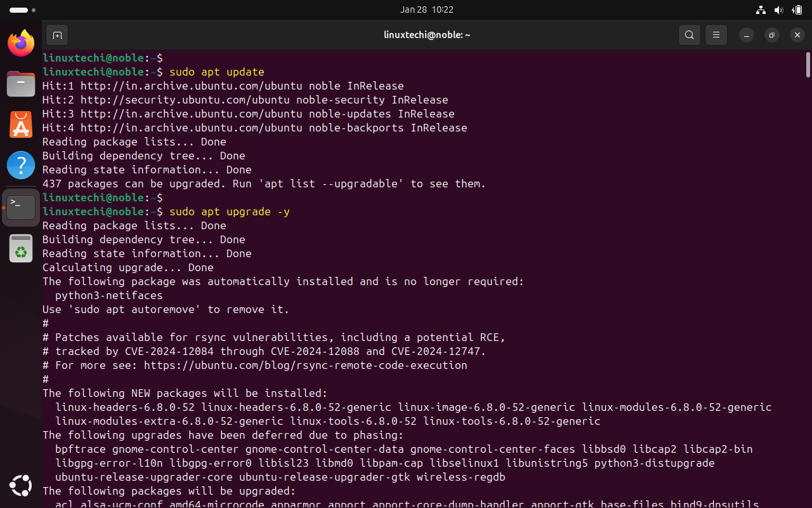Screen dimensions: 812x508
Task: Open the Files manager from the dock
Action: point(21,84)
